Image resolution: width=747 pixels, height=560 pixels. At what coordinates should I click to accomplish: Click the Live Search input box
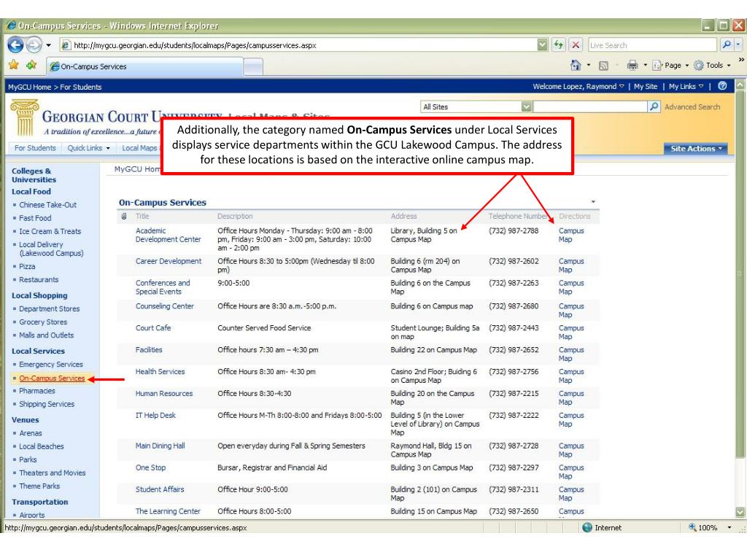652,45
